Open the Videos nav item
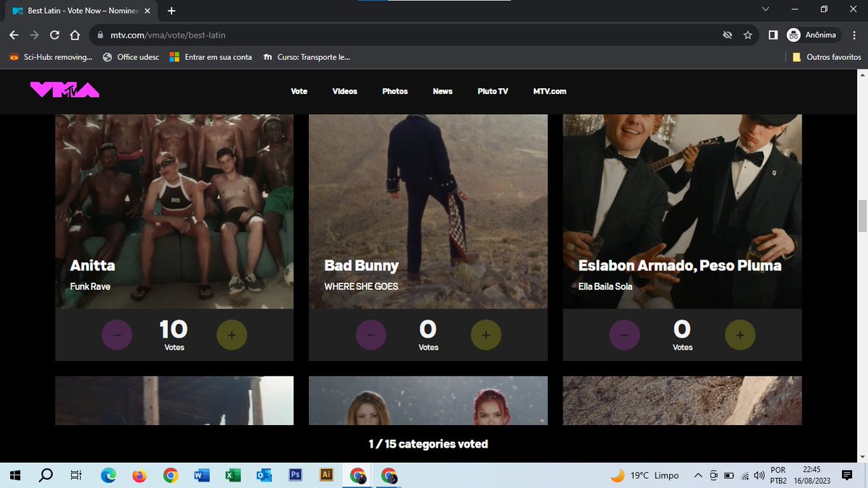This screenshot has width=868, height=488. click(345, 91)
